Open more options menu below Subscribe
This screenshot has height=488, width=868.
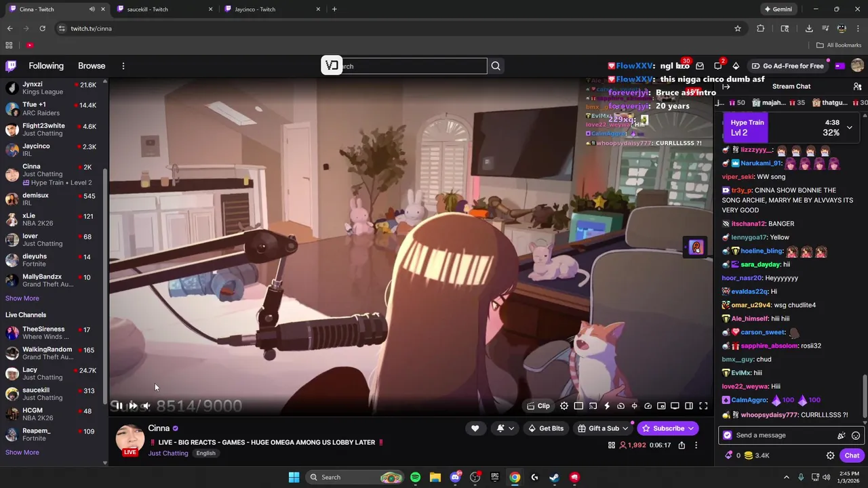pos(696,445)
